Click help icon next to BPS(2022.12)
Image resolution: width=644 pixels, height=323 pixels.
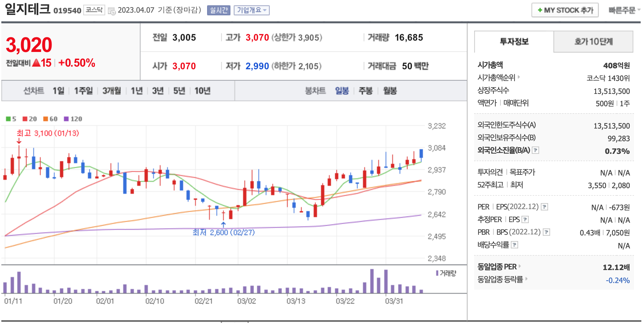click(546, 232)
